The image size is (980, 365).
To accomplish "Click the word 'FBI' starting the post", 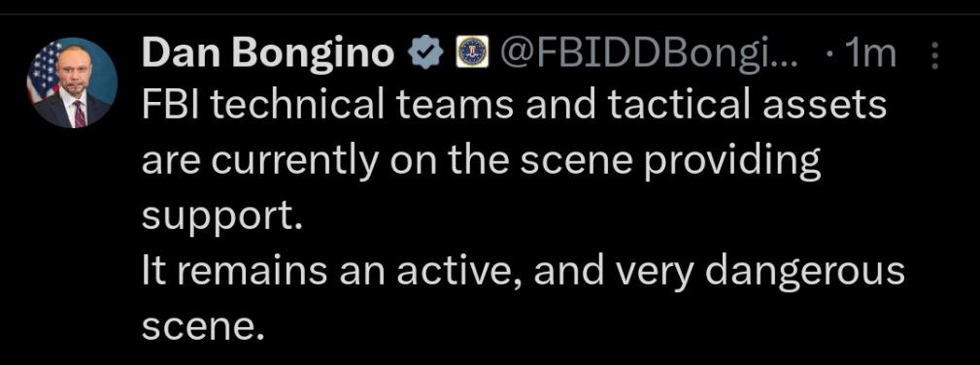I will click(166, 106).
